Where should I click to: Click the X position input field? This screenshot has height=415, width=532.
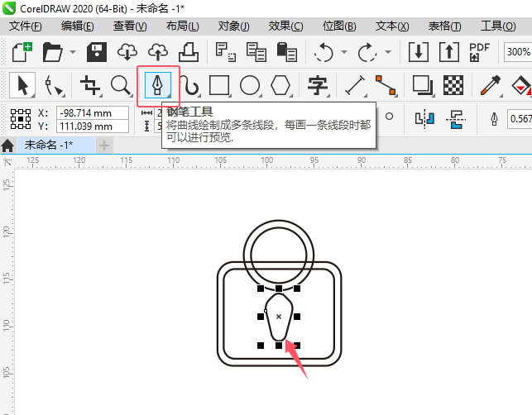93,113
